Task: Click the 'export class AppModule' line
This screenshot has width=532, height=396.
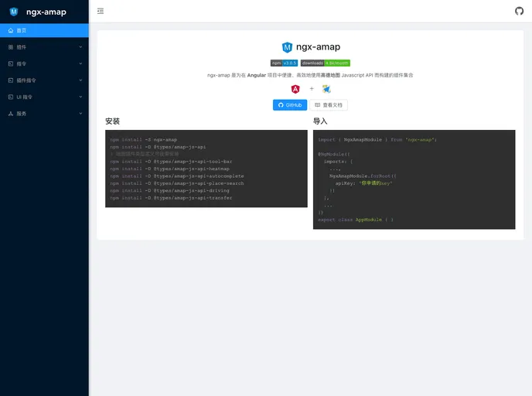Action: [x=356, y=220]
